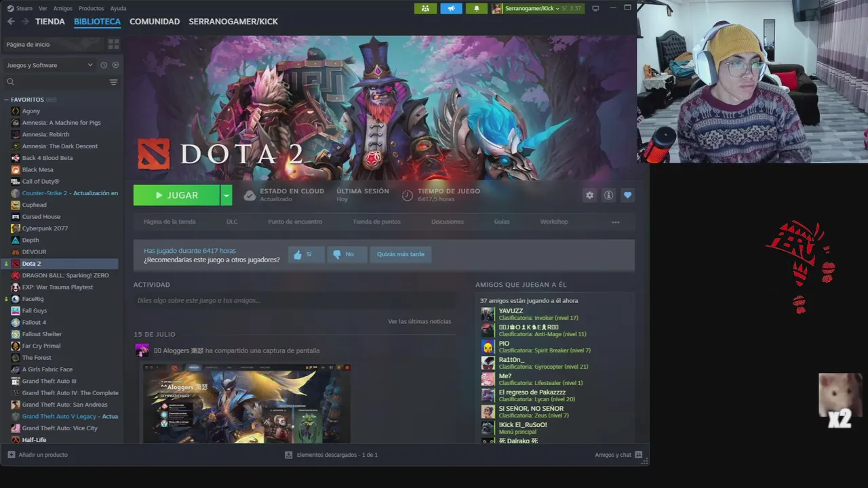Image resolution: width=868 pixels, height=488 pixels.
Task: Open shared screenshot thumbnail by Aloggers
Action: [x=246, y=404]
